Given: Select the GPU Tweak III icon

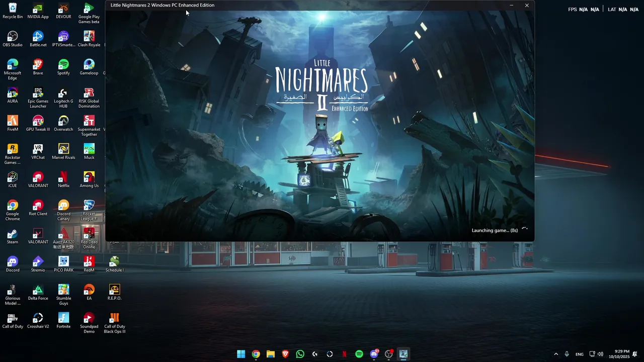Looking at the screenshot, I should click(38, 124).
